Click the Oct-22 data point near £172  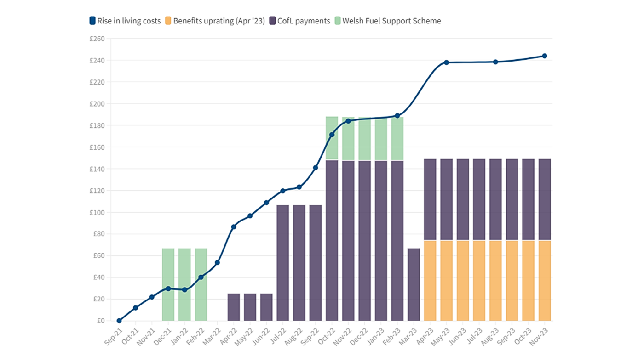click(331, 134)
